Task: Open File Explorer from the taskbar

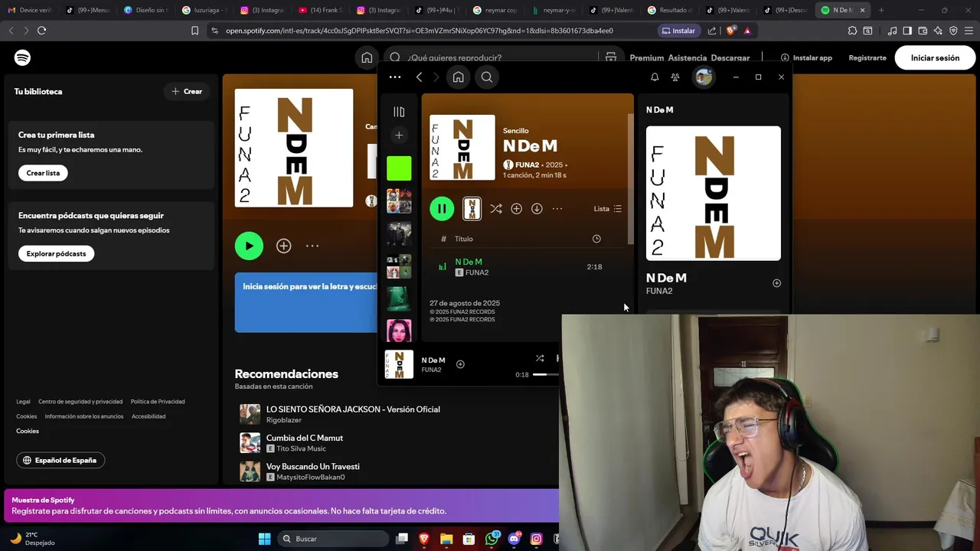Action: [x=446, y=539]
